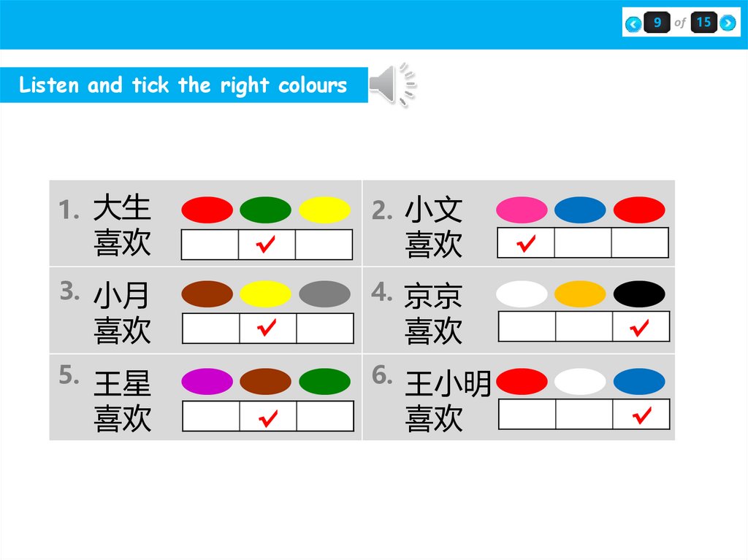Click the green oval in 大生's row

(x=266, y=210)
